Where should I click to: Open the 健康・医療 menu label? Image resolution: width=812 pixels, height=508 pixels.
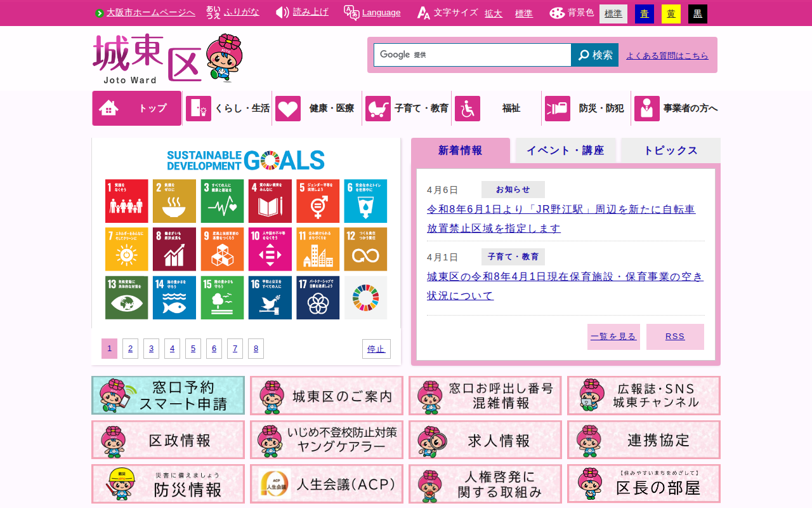(x=332, y=109)
